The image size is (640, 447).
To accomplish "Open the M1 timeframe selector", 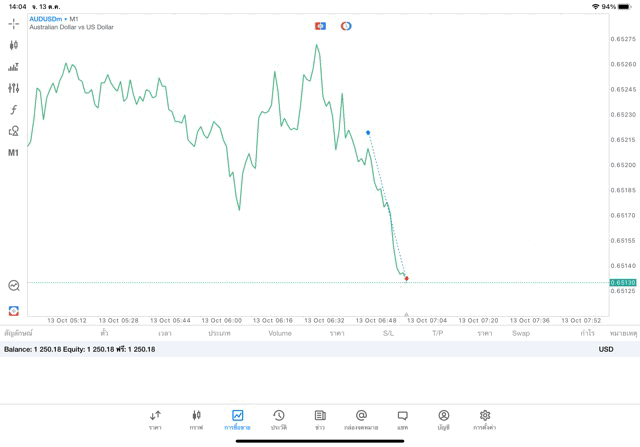I will pos(13,153).
